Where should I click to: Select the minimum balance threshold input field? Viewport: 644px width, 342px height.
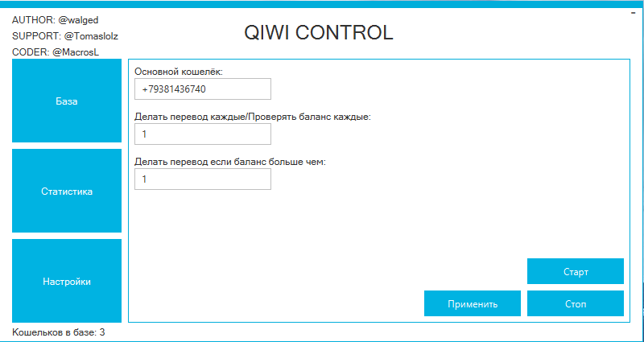point(202,179)
